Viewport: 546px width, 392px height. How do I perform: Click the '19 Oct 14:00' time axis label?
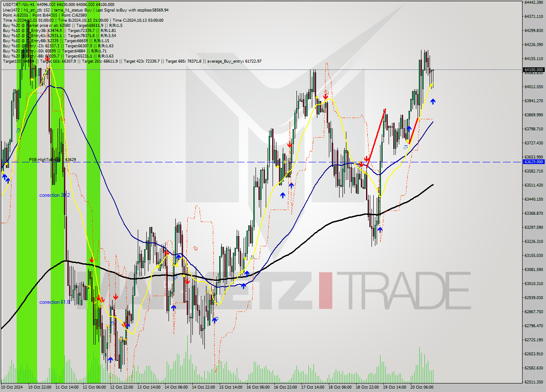pos(395,387)
